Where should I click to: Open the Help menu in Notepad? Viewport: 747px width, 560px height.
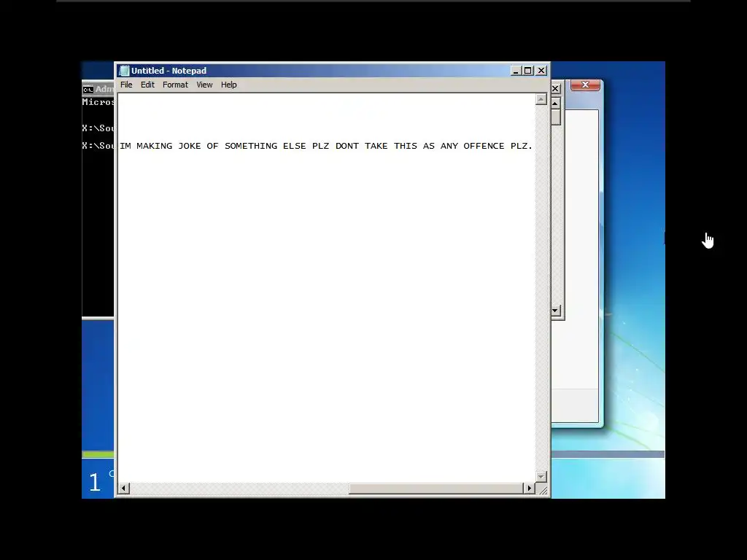pyautogui.click(x=228, y=85)
